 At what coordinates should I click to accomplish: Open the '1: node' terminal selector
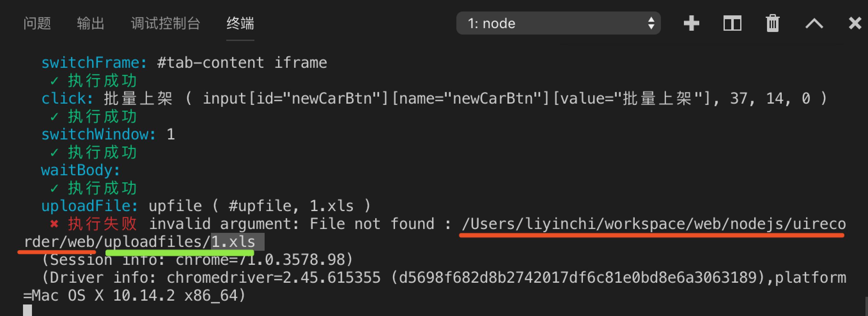[558, 23]
